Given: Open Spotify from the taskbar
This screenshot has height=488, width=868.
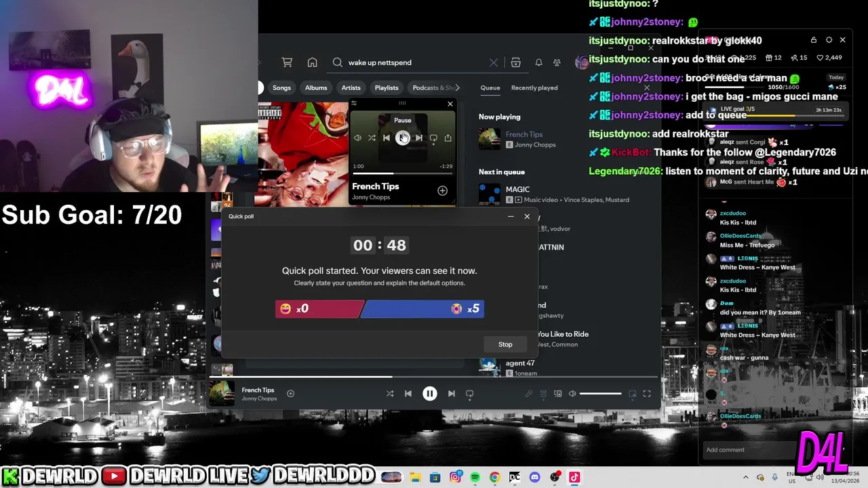Looking at the screenshot, I should [x=475, y=477].
